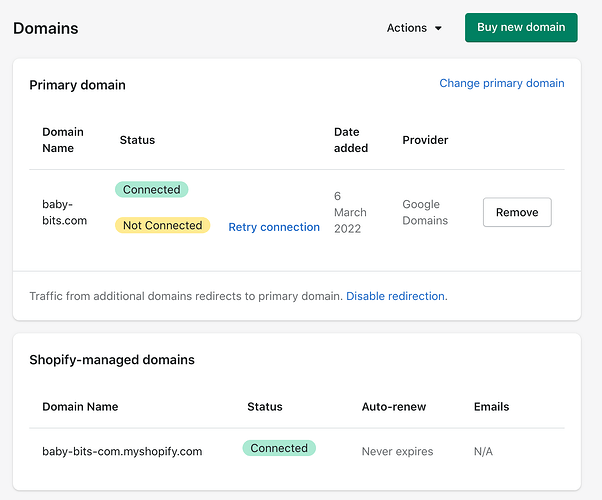Viewport: 602px width, 500px height.
Task: Click the yellow Not Connected status badge
Action: click(x=162, y=226)
